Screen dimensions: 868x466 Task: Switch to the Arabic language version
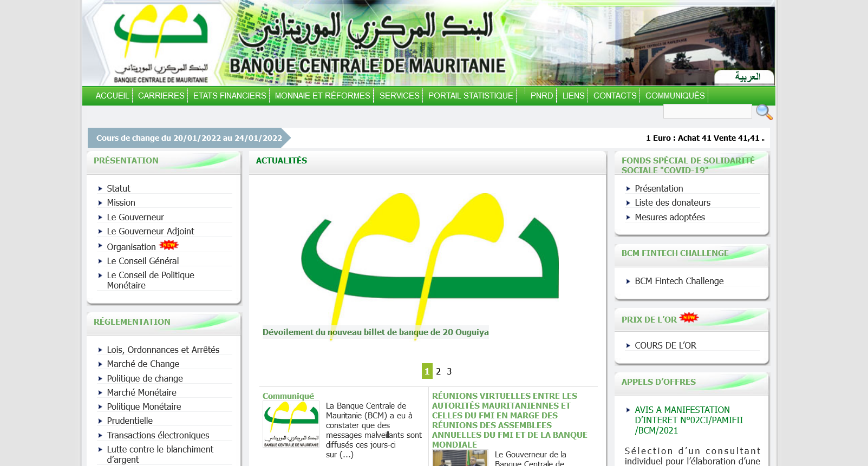click(x=747, y=77)
